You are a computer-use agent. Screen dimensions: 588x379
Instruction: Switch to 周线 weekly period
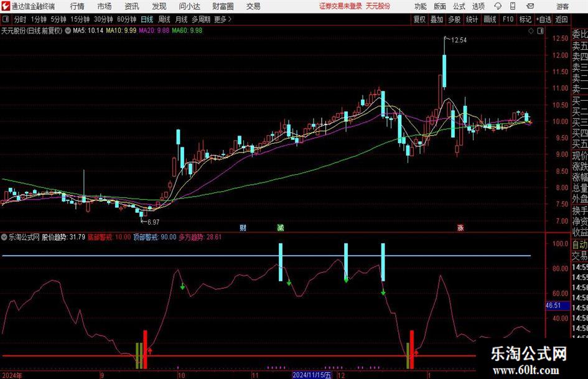tap(164, 19)
